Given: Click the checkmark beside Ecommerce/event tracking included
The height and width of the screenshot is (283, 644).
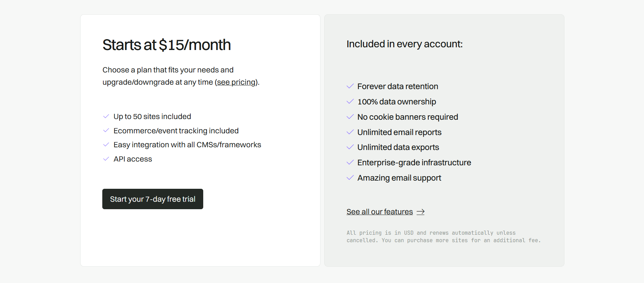Looking at the screenshot, I should click(x=106, y=130).
